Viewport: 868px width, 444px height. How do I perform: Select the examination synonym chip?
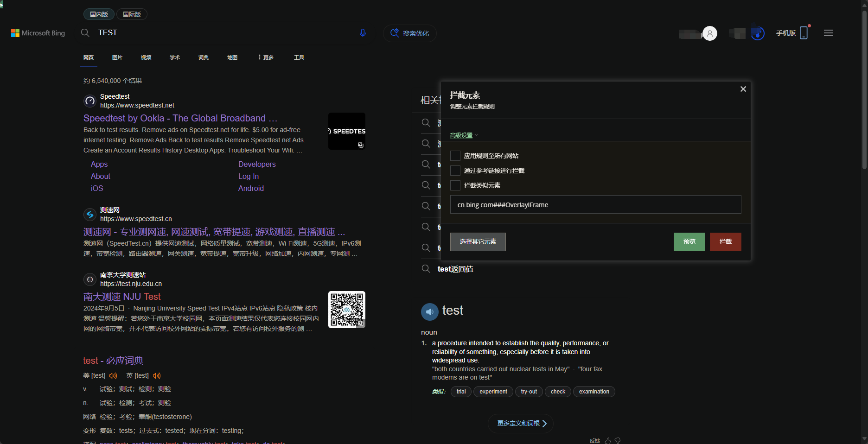tap(594, 392)
